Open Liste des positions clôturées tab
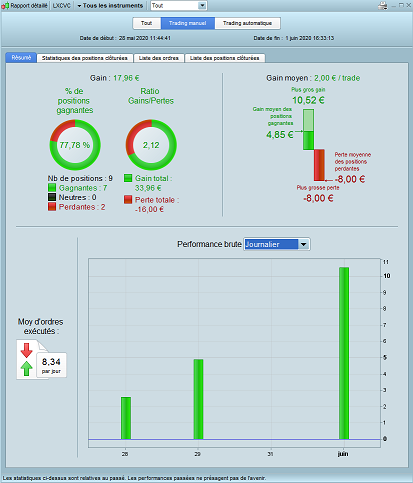Image resolution: width=413 pixels, height=483 pixels. (x=225, y=58)
